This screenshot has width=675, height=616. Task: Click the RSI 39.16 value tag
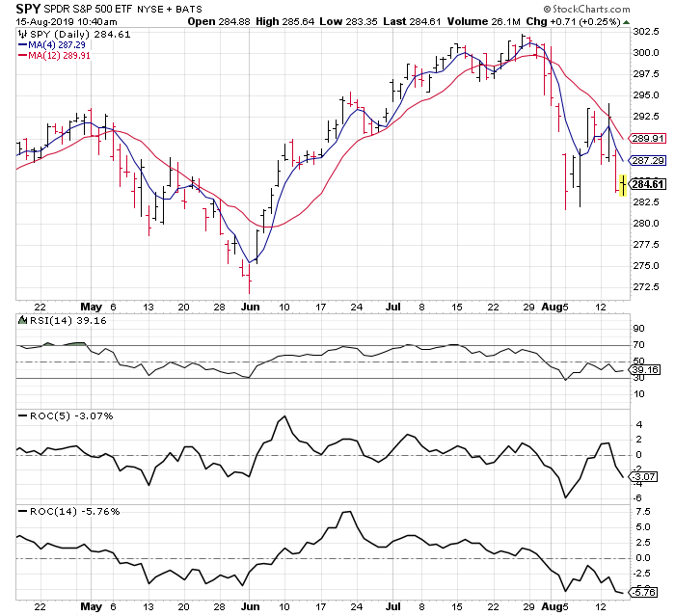pyautogui.click(x=644, y=370)
